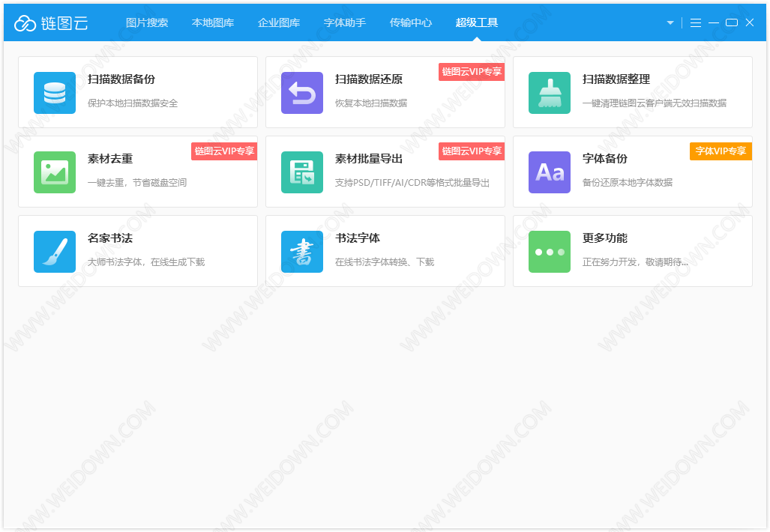Maximize the 链图云 window
The width and height of the screenshot is (770, 532).
click(x=732, y=22)
